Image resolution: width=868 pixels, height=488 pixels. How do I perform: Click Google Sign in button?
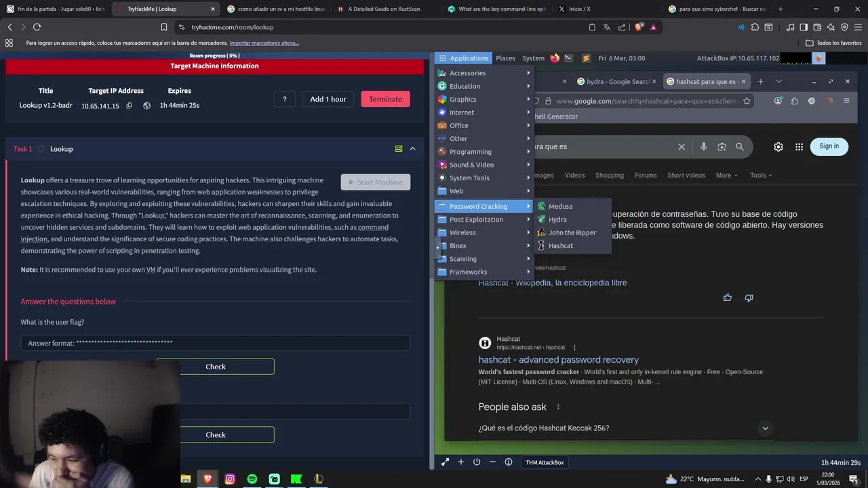[x=829, y=146]
